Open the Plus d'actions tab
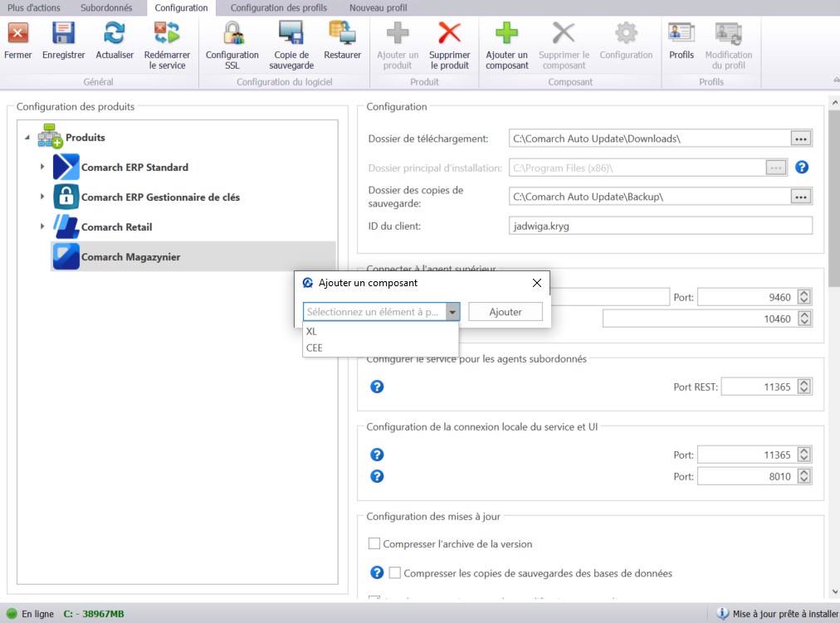The image size is (840, 623). pos(34,7)
